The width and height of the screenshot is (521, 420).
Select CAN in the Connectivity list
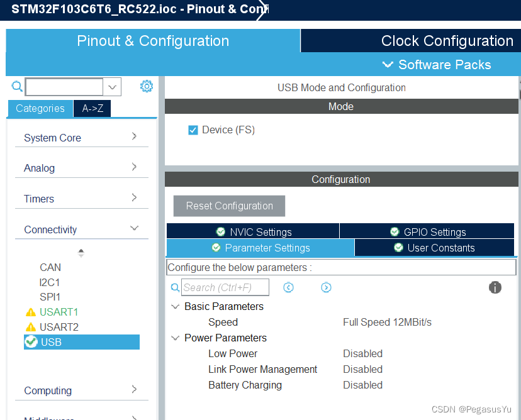pos(50,267)
